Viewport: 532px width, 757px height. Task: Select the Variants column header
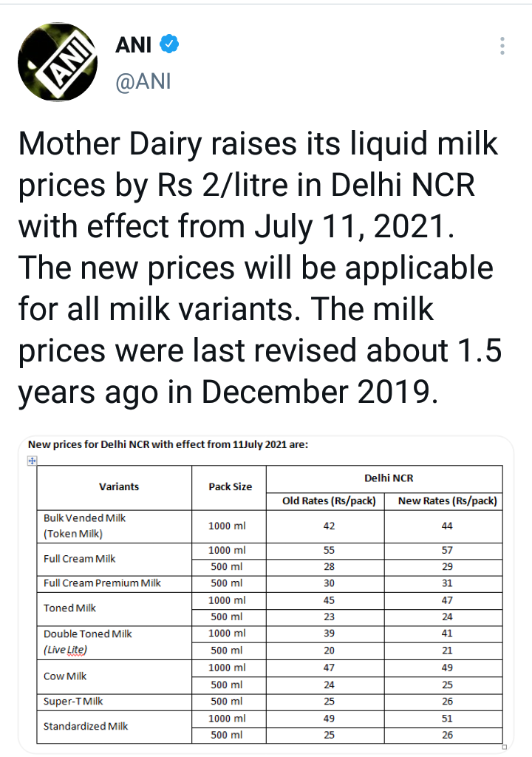tap(119, 486)
